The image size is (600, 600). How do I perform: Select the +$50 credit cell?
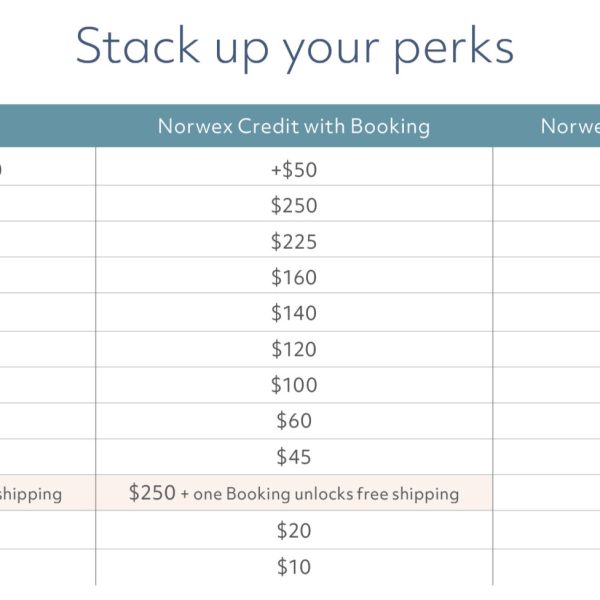[293, 169]
